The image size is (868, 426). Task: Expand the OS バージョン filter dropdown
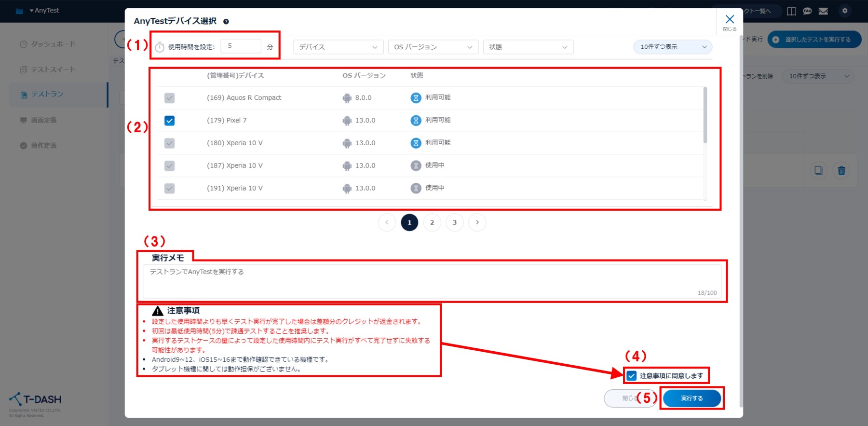[x=433, y=47]
